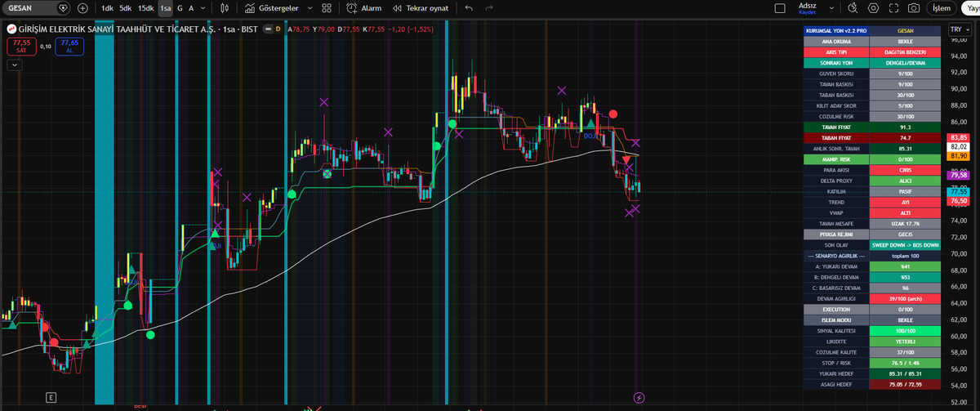Click the redo arrow icon
The image size is (980, 411).
coord(489,8)
